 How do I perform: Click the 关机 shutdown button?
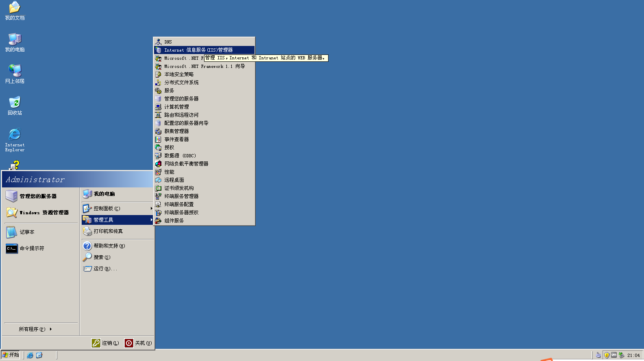click(x=138, y=343)
